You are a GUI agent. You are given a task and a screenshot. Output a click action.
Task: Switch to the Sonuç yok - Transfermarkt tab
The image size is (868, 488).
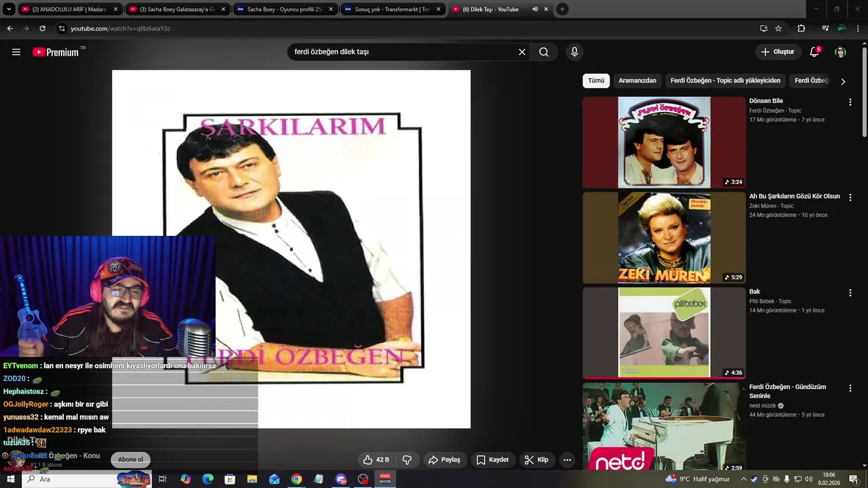[x=391, y=9]
